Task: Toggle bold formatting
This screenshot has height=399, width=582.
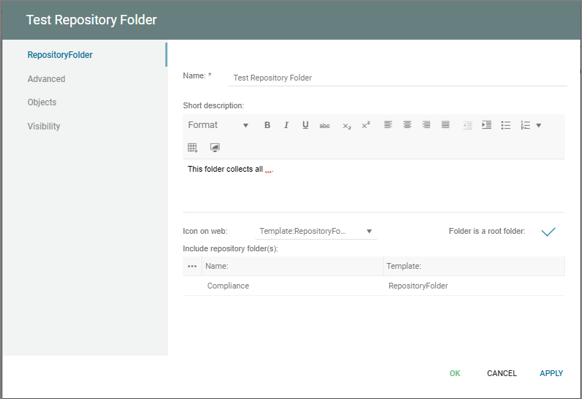Action: (x=267, y=125)
